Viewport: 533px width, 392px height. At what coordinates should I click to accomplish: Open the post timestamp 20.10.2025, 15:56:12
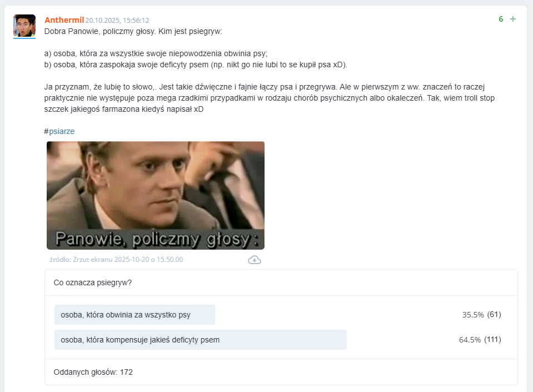point(117,21)
